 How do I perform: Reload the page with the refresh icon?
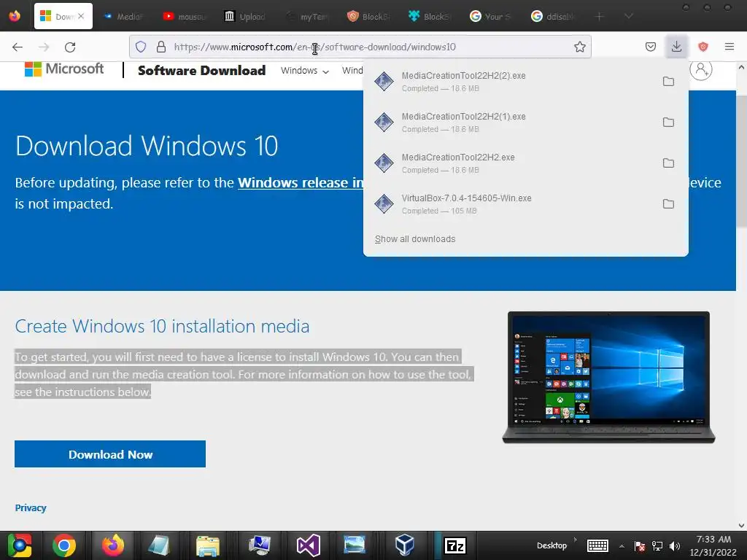(70, 47)
